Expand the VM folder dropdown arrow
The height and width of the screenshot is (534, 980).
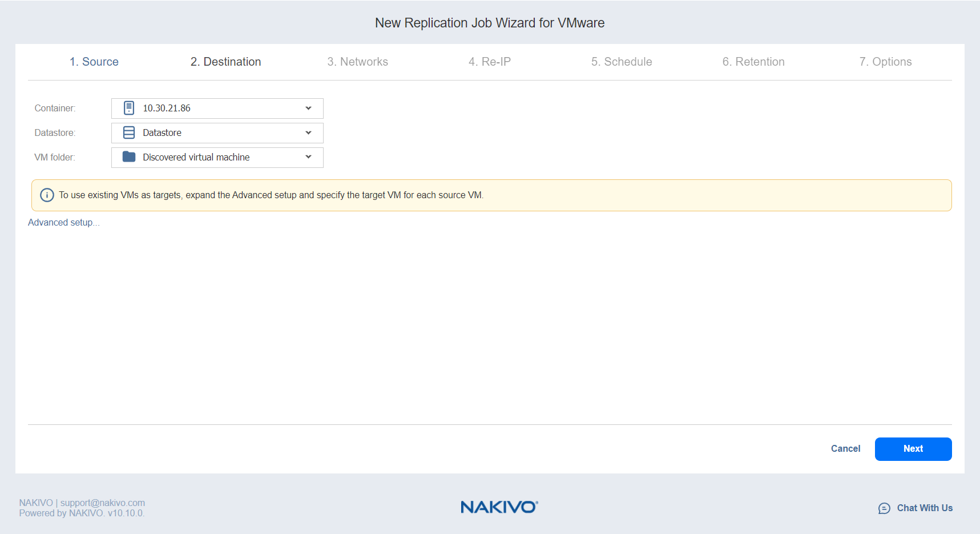tap(308, 157)
